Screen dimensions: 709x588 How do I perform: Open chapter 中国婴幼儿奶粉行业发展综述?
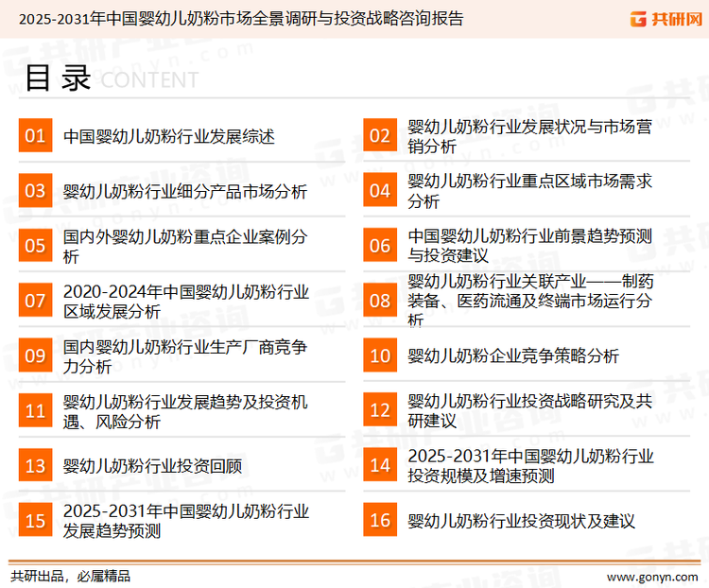tap(168, 136)
